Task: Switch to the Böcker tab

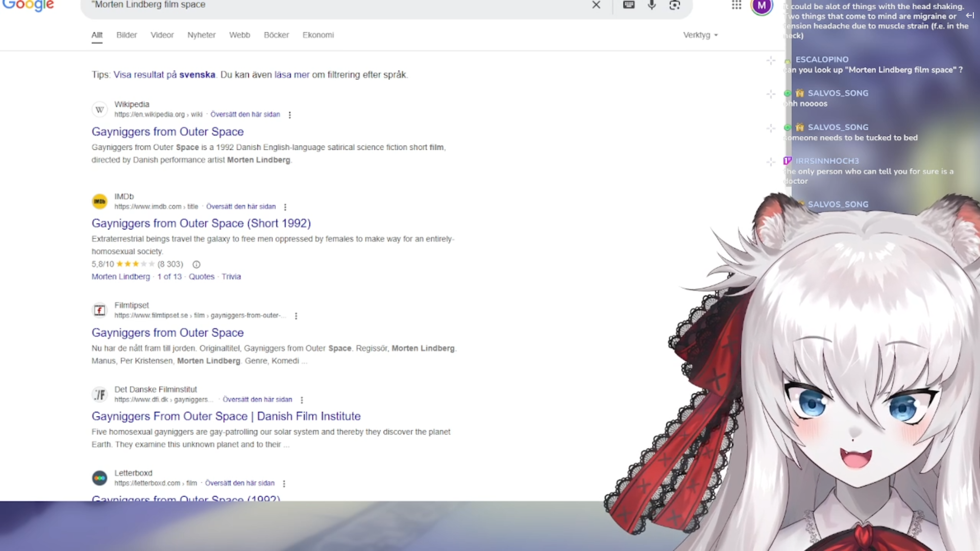Action: (276, 35)
